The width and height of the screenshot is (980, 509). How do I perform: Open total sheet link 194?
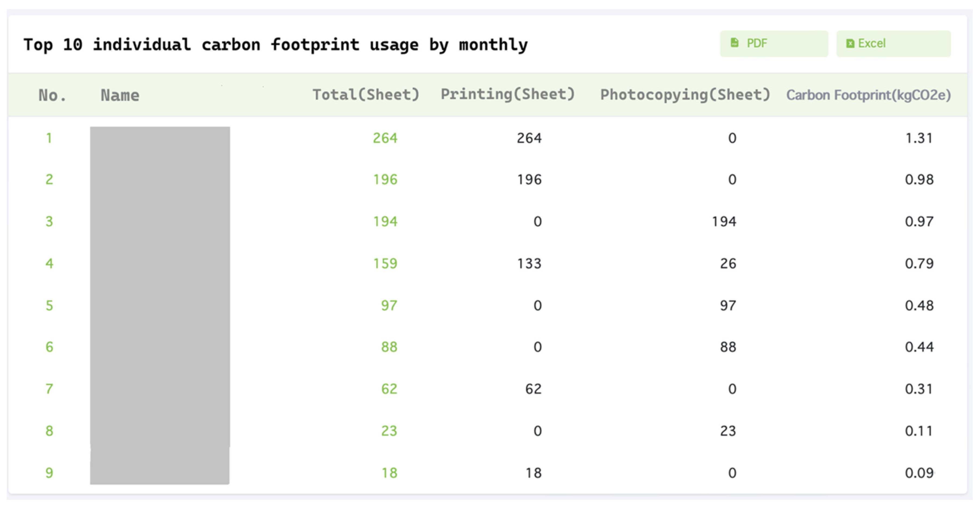pos(385,221)
